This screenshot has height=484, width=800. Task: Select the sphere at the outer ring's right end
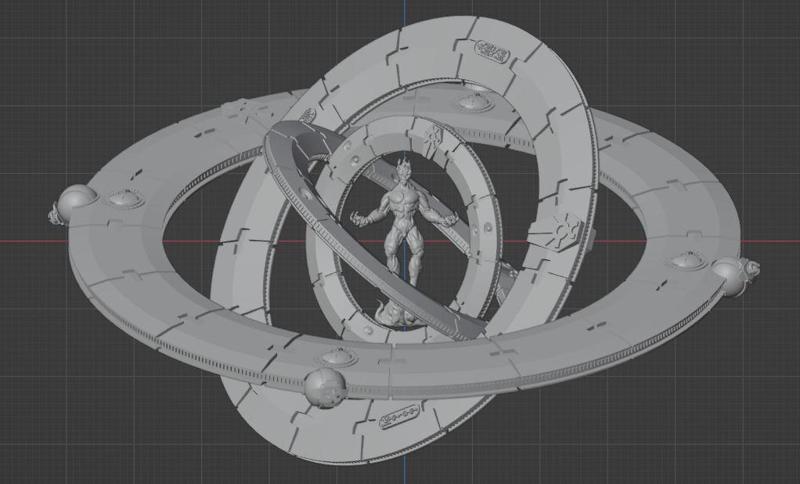point(731,277)
